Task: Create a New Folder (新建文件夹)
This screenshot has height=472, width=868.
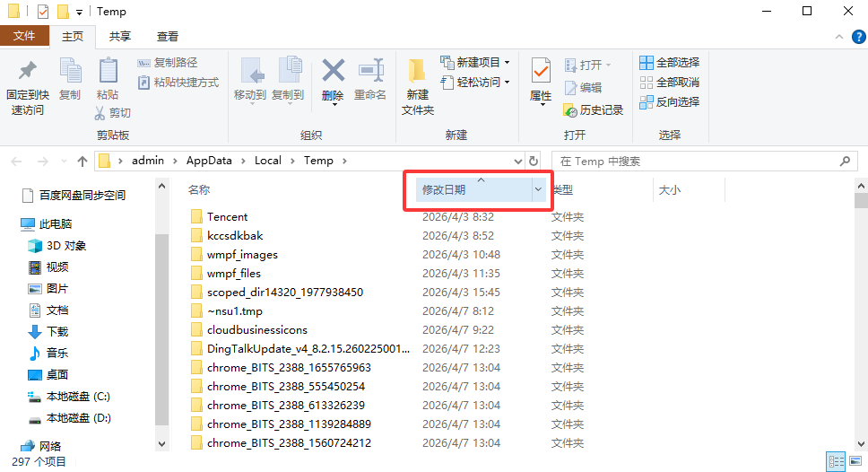Action: tap(417, 86)
